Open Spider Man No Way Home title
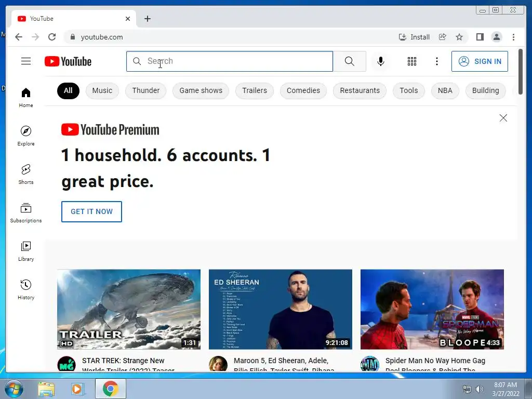 [435, 364]
